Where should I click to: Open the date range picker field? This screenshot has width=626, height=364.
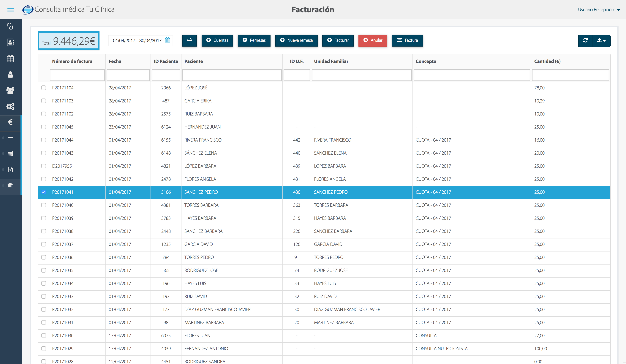[x=141, y=40]
